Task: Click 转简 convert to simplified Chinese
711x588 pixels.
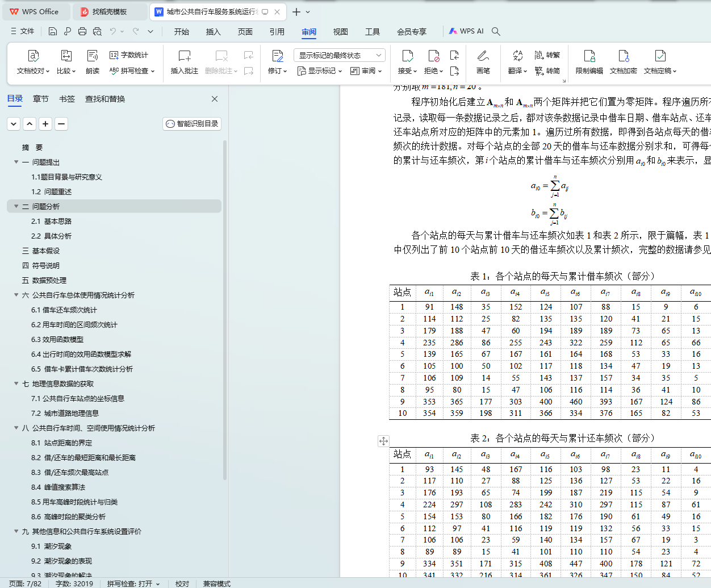Action: coord(547,71)
